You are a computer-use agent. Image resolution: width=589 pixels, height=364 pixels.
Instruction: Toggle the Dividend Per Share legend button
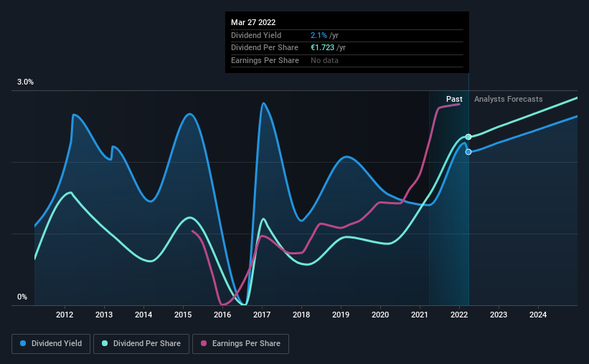tap(141, 344)
